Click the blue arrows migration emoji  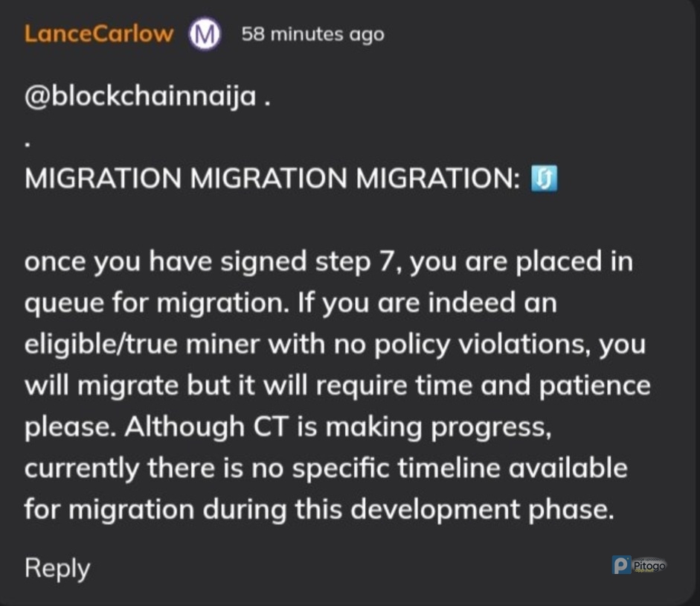pyautogui.click(x=545, y=179)
